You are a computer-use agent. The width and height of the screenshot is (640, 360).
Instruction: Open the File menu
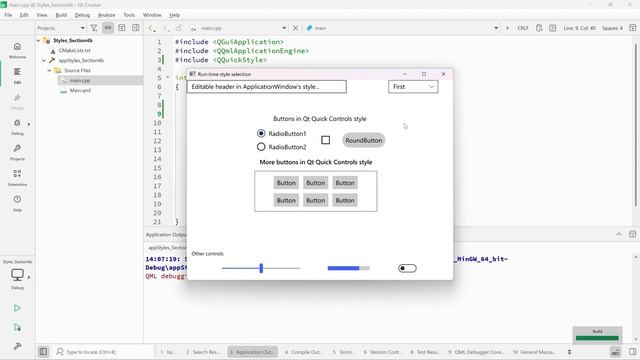[8, 15]
